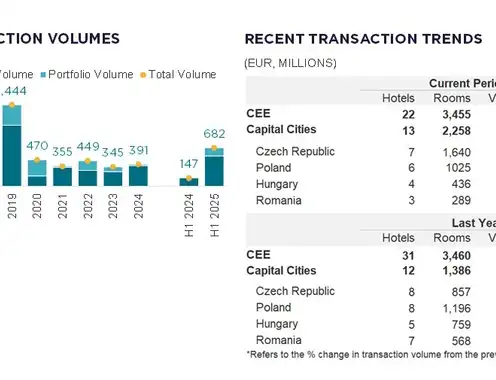Viewport: 496px width, 380px height.
Task: Select the 2022 bar in the chart
Action: point(88,174)
